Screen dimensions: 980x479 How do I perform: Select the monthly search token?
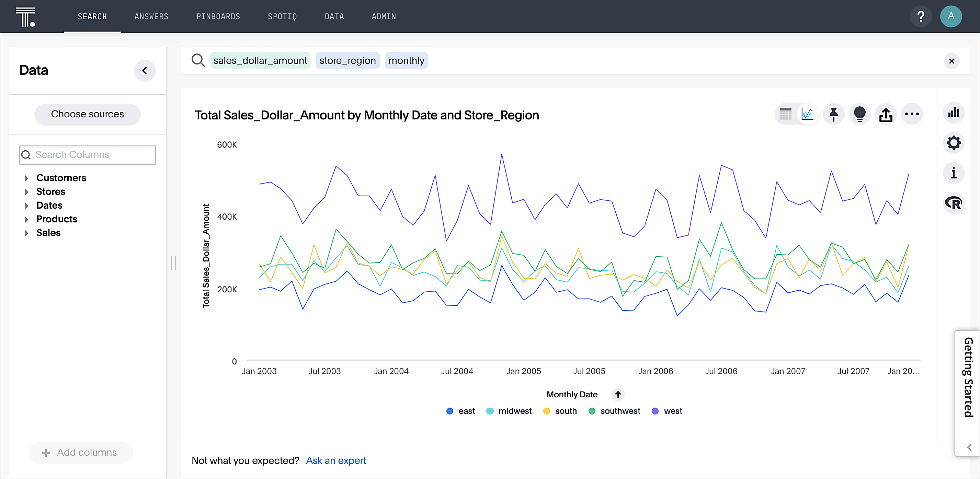(406, 60)
